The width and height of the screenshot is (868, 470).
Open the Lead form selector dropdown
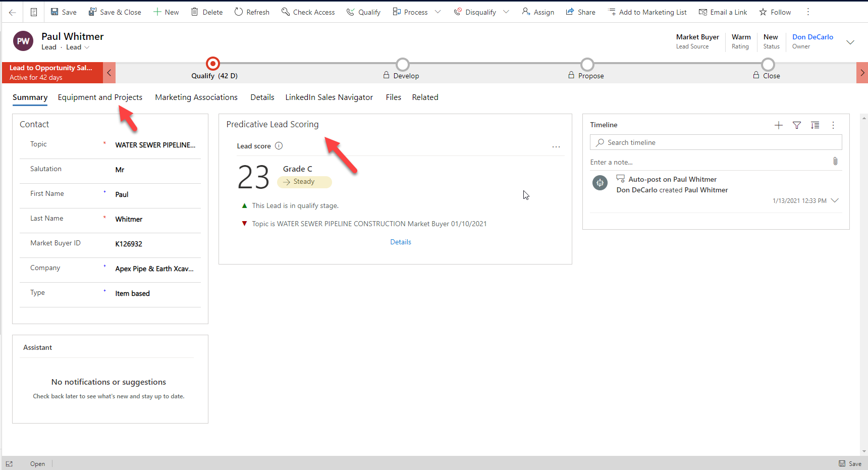click(x=78, y=47)
